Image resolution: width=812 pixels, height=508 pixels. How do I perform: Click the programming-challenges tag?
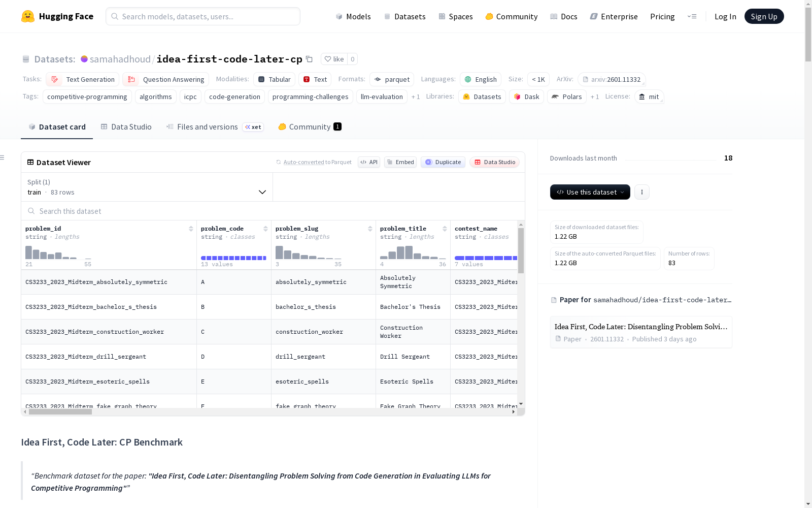pyautogui.click(x=311, y=97)
